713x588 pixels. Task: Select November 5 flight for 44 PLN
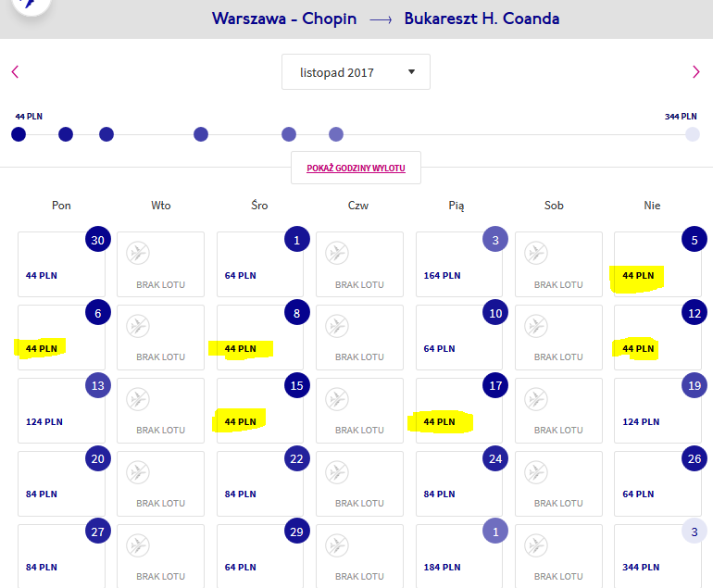coord(657,264)
